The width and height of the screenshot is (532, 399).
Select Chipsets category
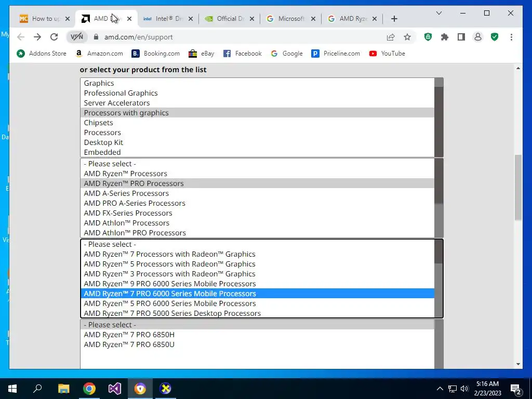pyautogui.click(x=257, y=123)
